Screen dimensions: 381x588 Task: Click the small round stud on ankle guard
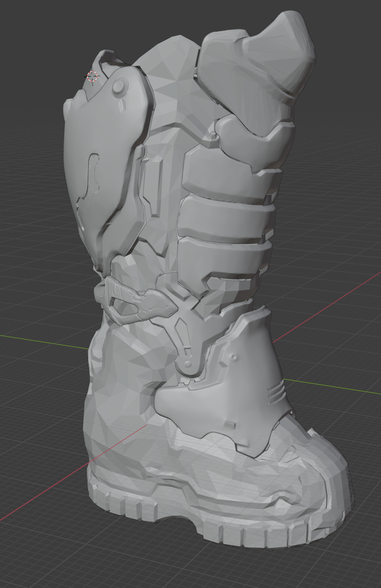(234, 357)
